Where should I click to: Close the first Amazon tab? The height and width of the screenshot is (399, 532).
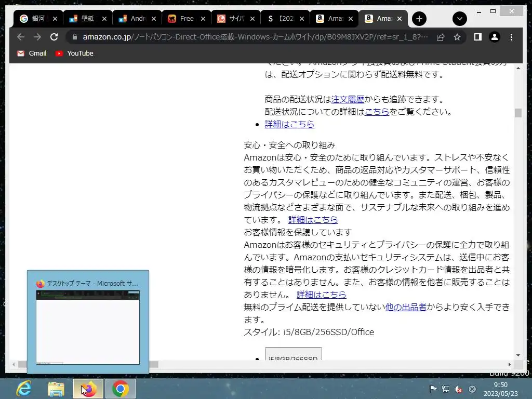tap(351, 19)
